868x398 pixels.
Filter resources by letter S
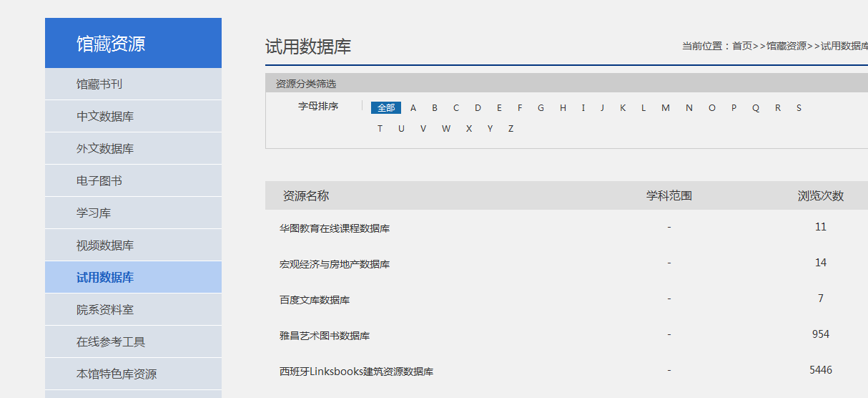(x=799, y=108)
